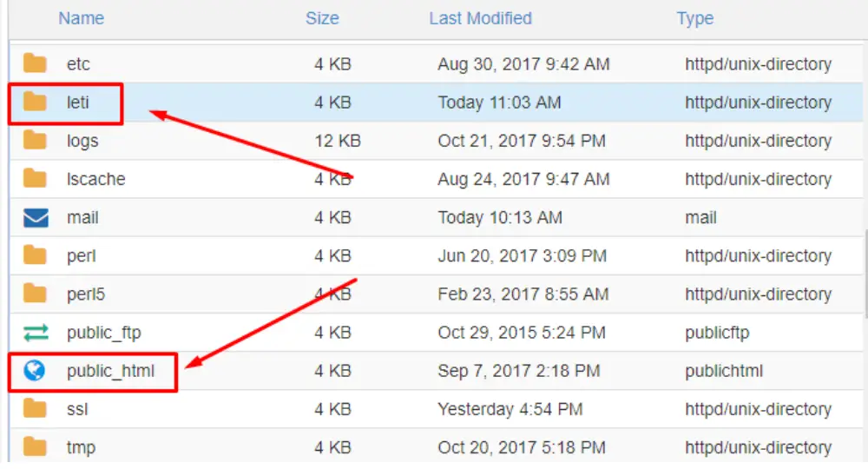Select the perl folder name
The height and width of the screenshot is (469, 868).
pos(82,256)
